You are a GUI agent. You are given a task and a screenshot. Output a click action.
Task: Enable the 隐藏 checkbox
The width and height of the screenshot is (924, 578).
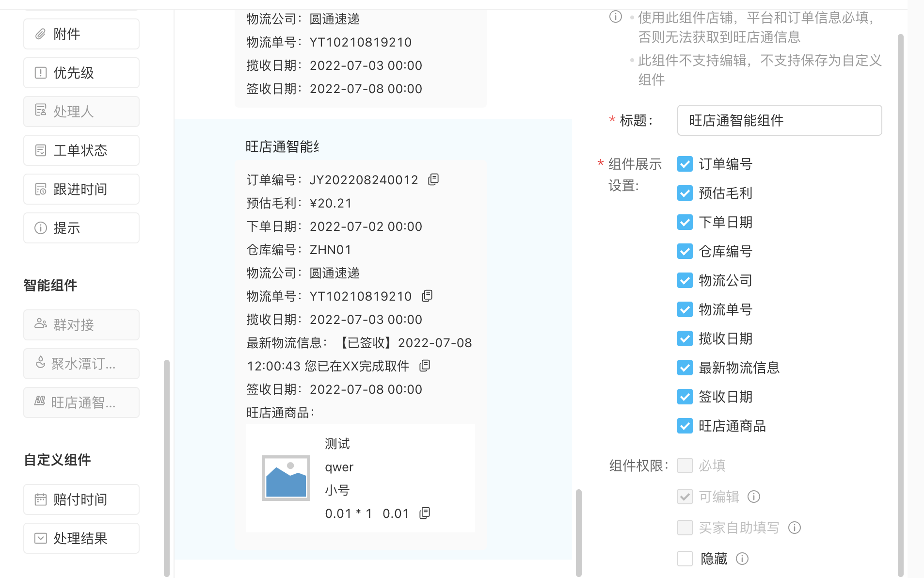tap(685, 559)
